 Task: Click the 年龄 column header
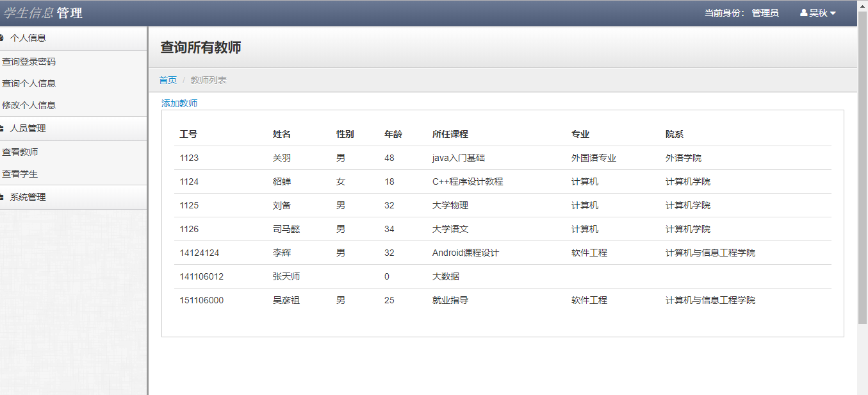tap(393, 134)
